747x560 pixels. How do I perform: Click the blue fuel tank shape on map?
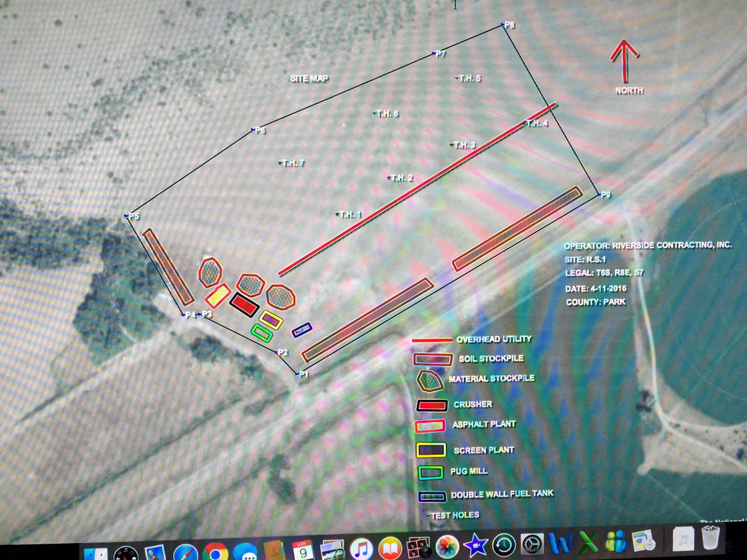[302, 330]
